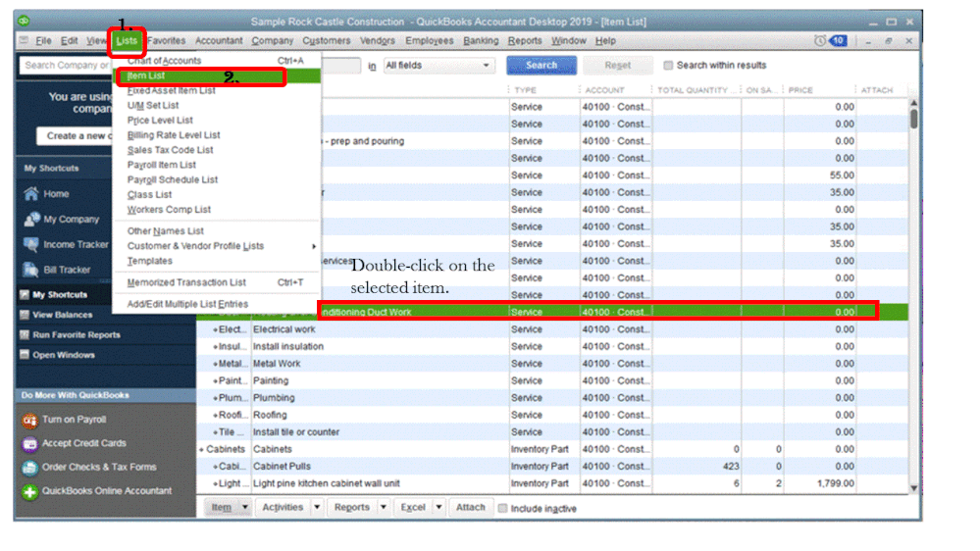
Task: Choose Fixed Asset Item List entry
Action: (217, 90)
